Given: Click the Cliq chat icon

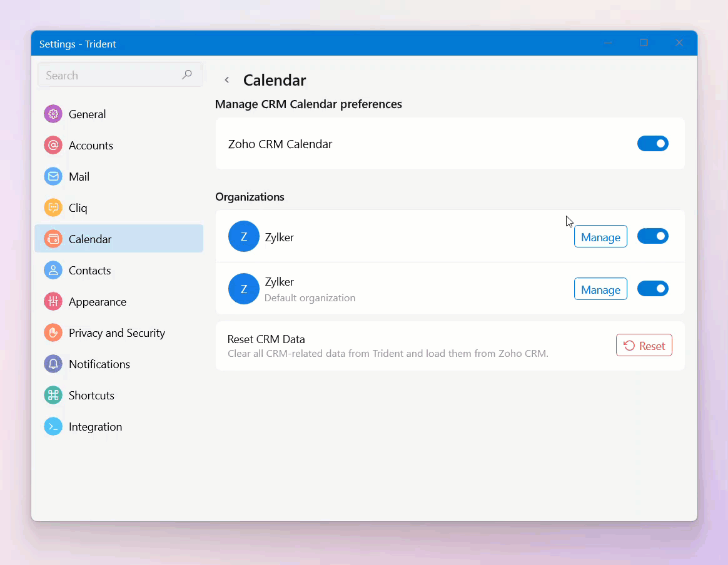Looking at the screenshot, I should pyautogui.click(x=53, y=208).
